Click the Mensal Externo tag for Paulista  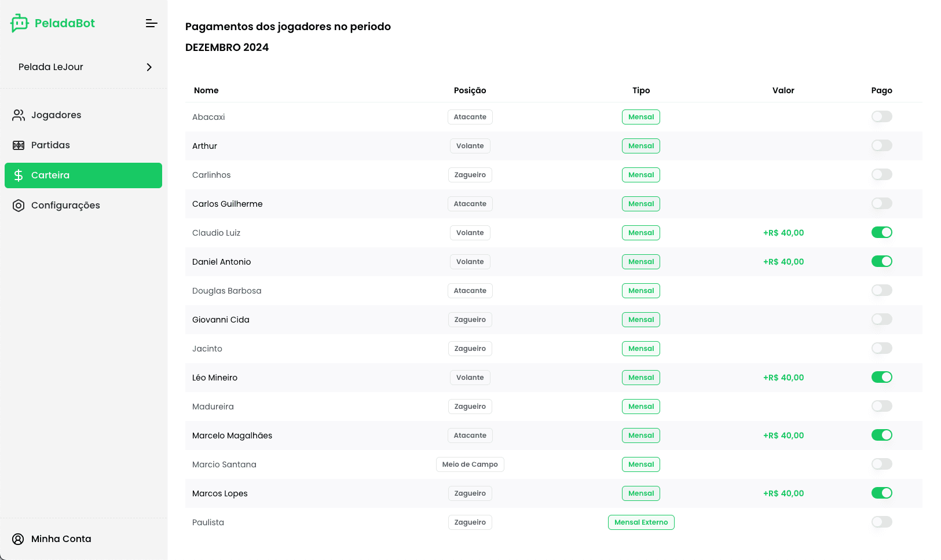click(641, 522)
